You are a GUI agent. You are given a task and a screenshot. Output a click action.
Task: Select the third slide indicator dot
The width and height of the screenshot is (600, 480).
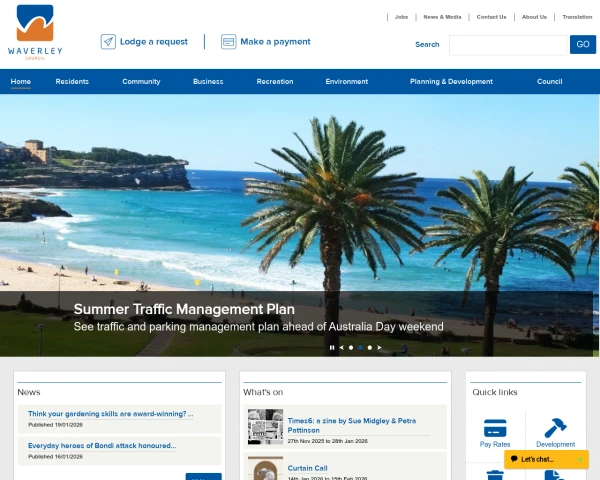(370, 348)
